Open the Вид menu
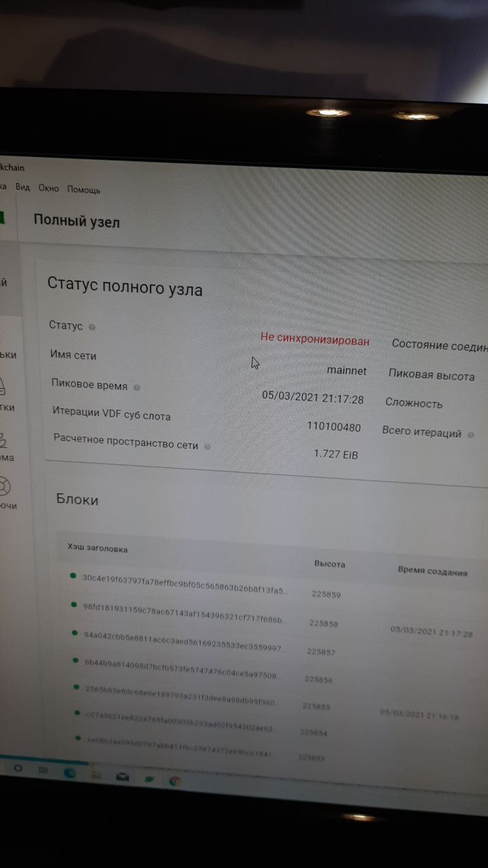The height and width of the screenshot is (868, 488). (23, 187)
